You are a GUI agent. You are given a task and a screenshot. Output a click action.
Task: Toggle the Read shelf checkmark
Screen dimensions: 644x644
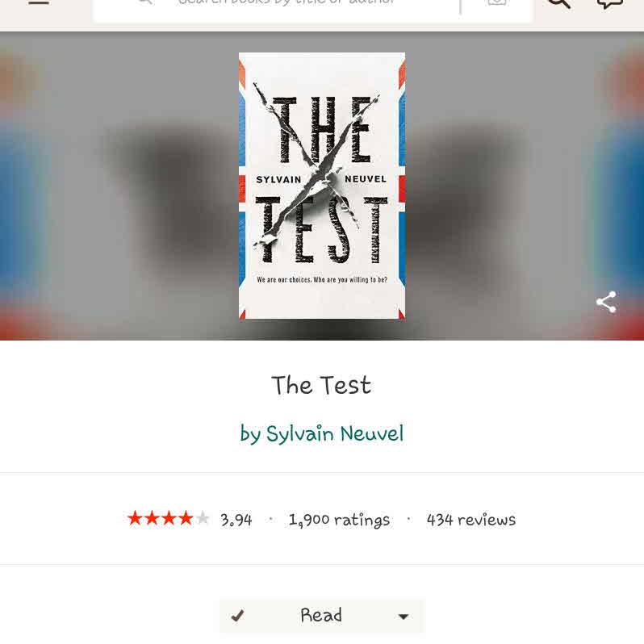(237, 615)
